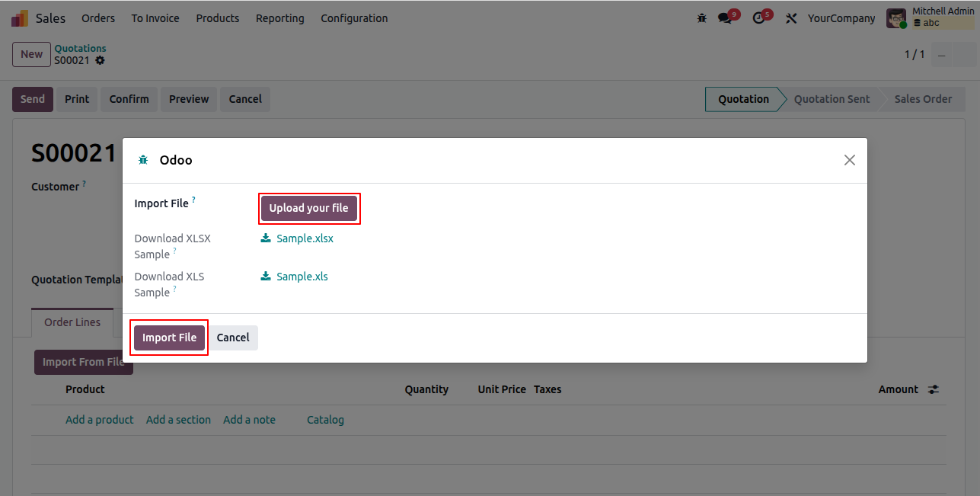Image resolution: width=980 pixels, height=496 pixels.
Task: Select the Quotation Sent status stage
Action: [x=832, y=99]
